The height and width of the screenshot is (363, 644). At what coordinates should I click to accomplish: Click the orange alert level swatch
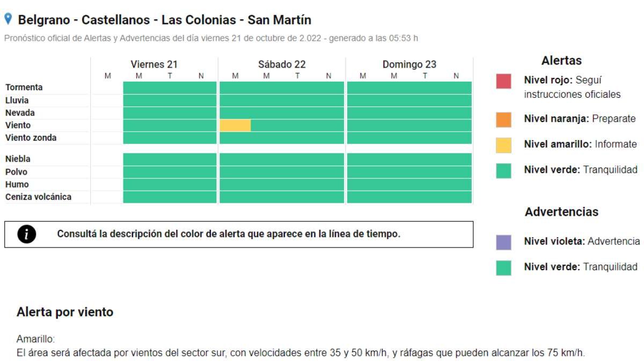pyautogui.click(x=503, y=119)
